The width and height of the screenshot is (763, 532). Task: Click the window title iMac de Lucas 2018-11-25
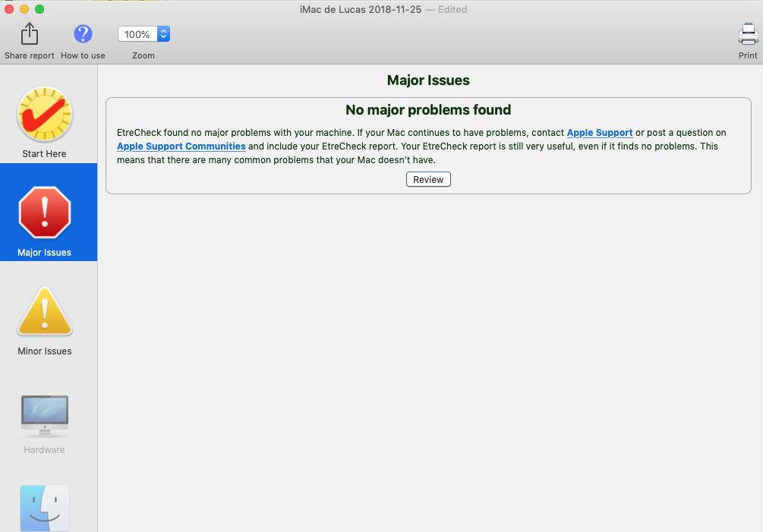[361, 9]
